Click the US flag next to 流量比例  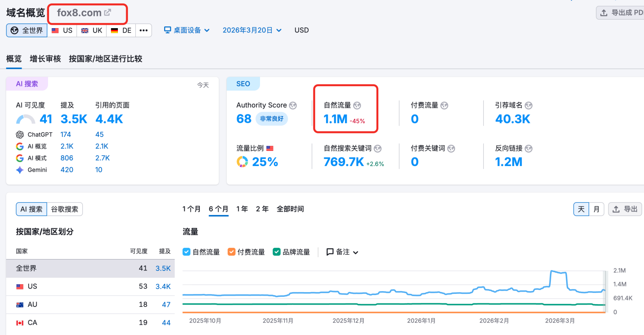coord(270,149)
